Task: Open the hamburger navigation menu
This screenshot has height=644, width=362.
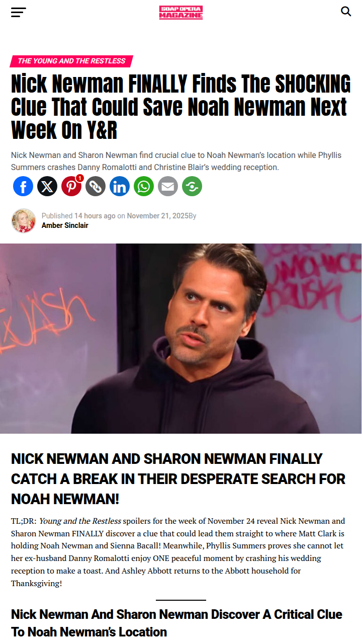Action: [x=19, y=12]
